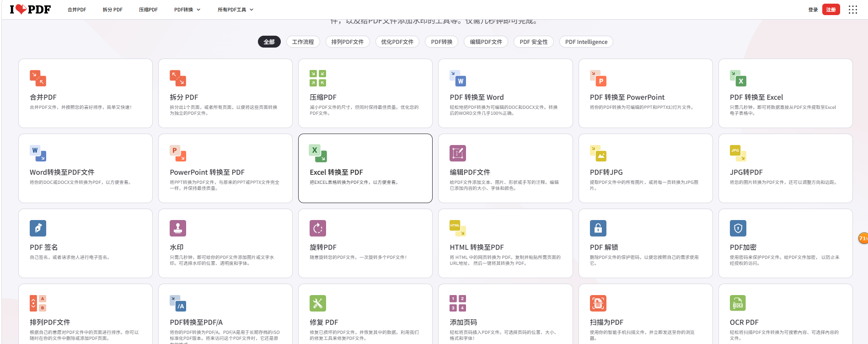Click the 水印 card description text

coord(222,260)
